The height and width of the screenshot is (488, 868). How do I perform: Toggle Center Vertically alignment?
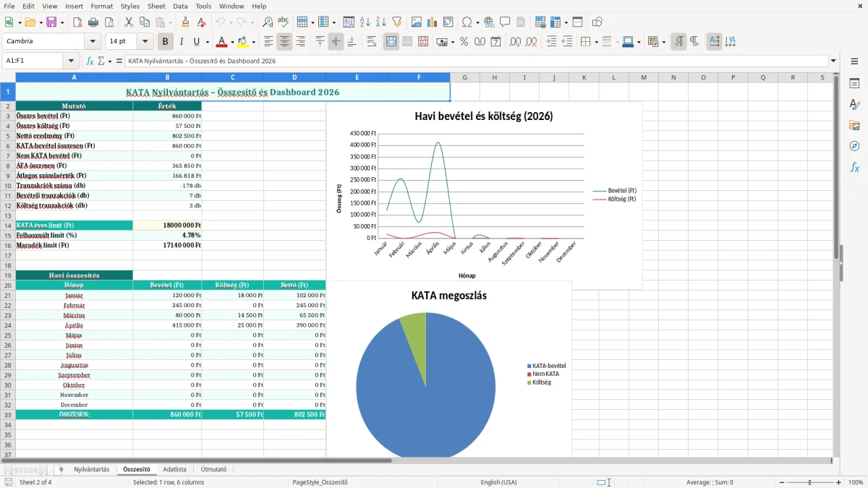click(336, 42)
